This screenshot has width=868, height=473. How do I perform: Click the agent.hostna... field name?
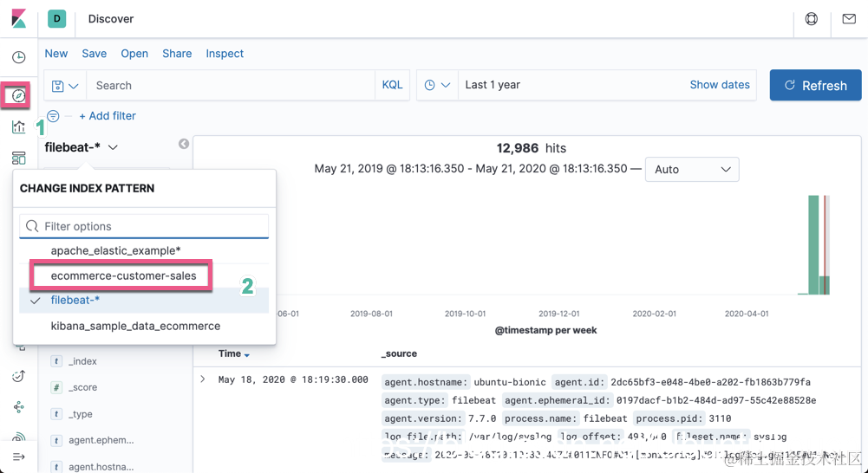[101, 467]
